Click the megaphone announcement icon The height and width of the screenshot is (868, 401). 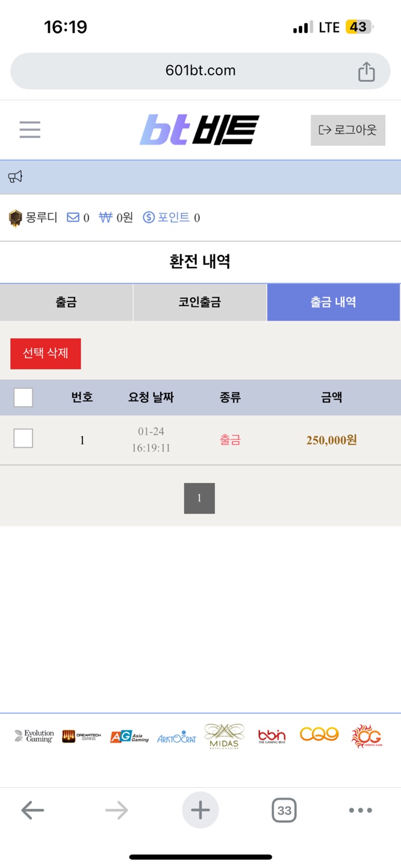click(x=15, y=177)
